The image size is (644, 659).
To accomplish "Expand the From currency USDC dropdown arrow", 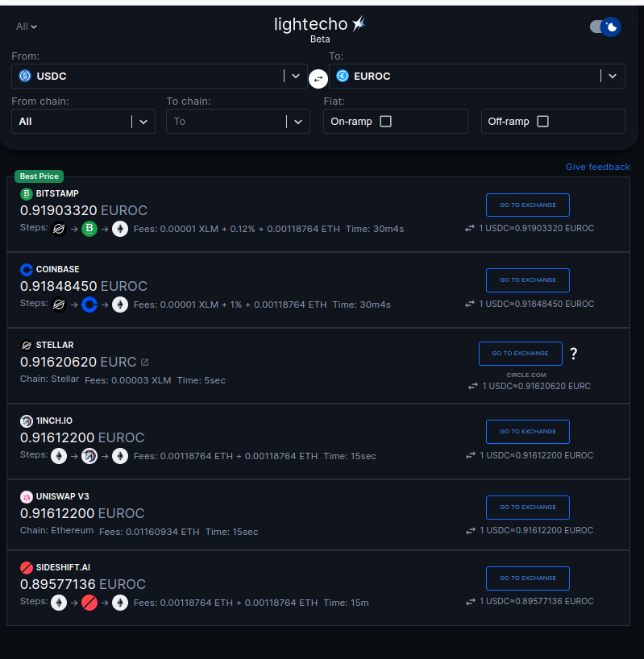I will [x=296, y=76].
